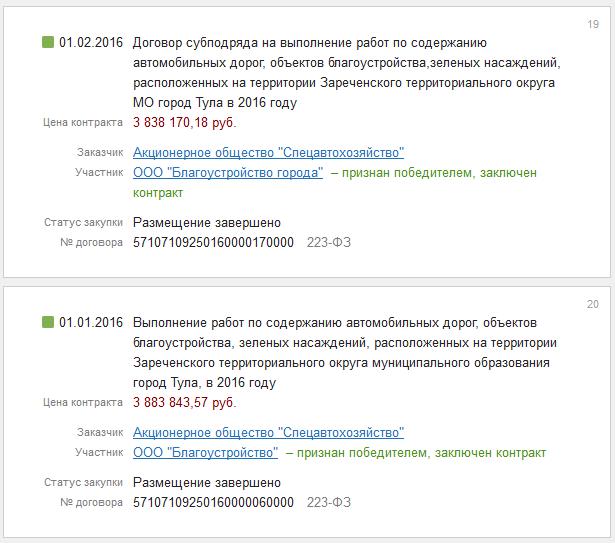Open participant ООО "Благоустройство города" link
Viewport: 615px width, 543px height.
[x=228, y=173]
